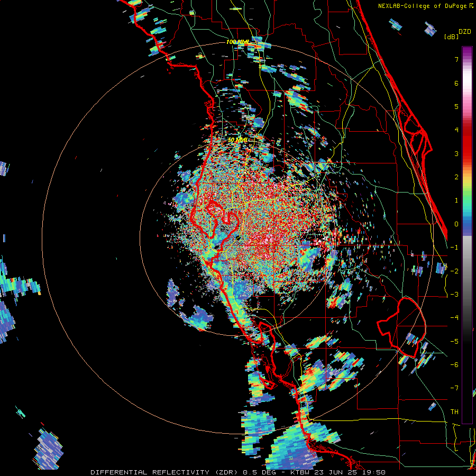Click the TH label on the scale
Image resolution: width=476 pixels, height=476 pixels.
454,411
